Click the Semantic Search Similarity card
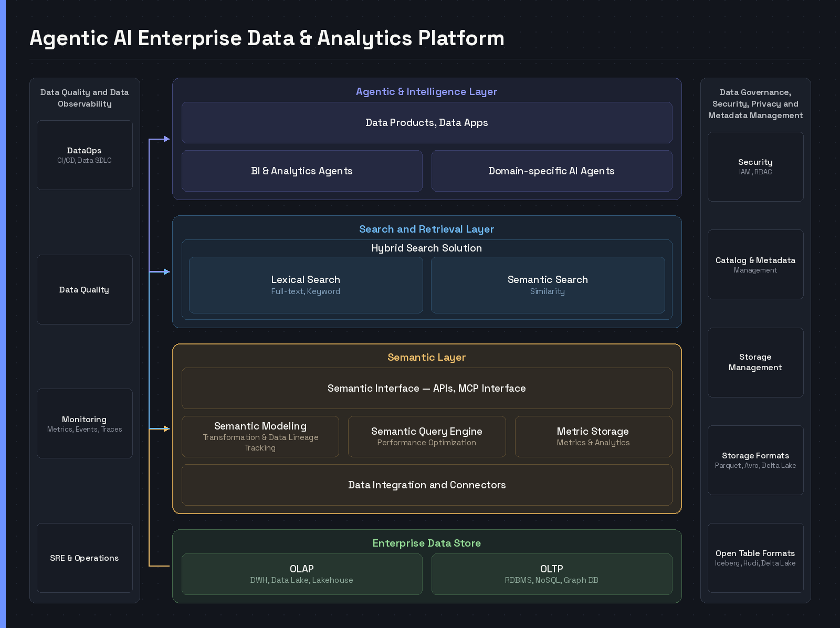Image resolution: width=840 pixels, height=628 pixels. [548, 285]
